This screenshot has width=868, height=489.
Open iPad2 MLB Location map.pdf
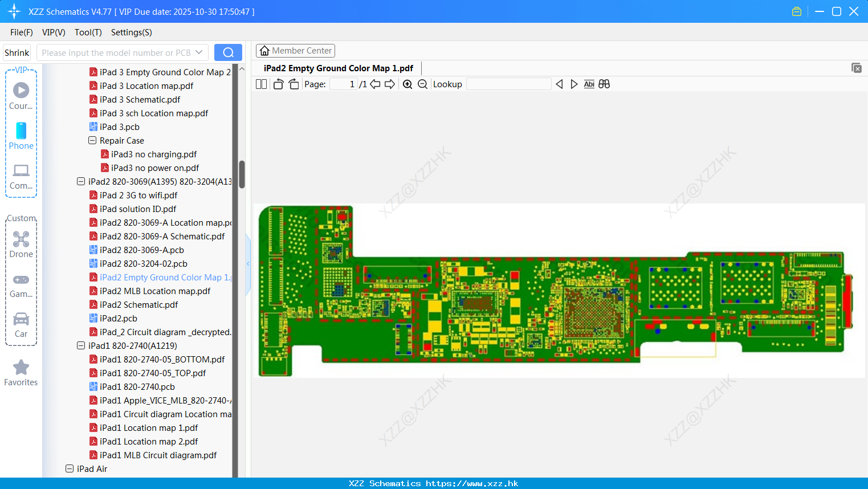point(150,291)
